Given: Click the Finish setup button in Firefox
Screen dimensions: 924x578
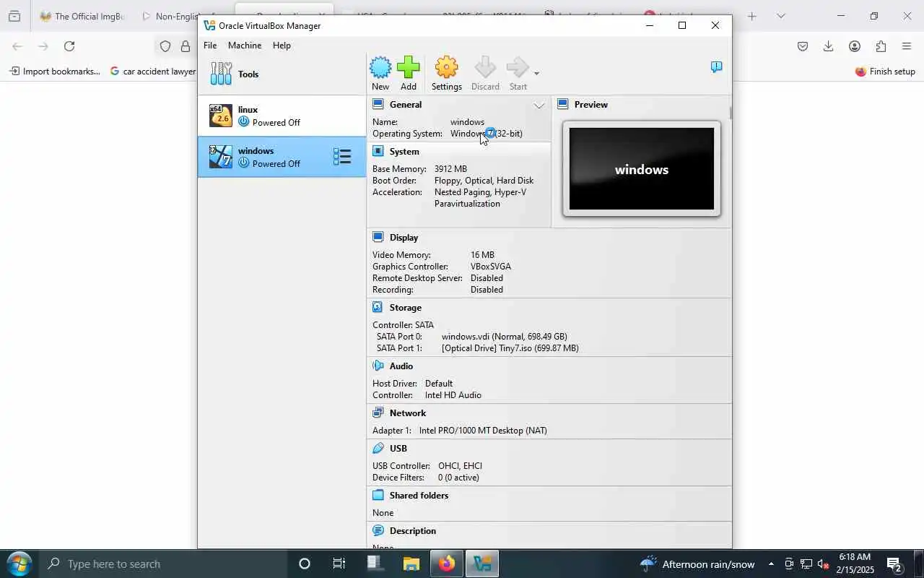Looking at the screenshot, I should 885,72.
